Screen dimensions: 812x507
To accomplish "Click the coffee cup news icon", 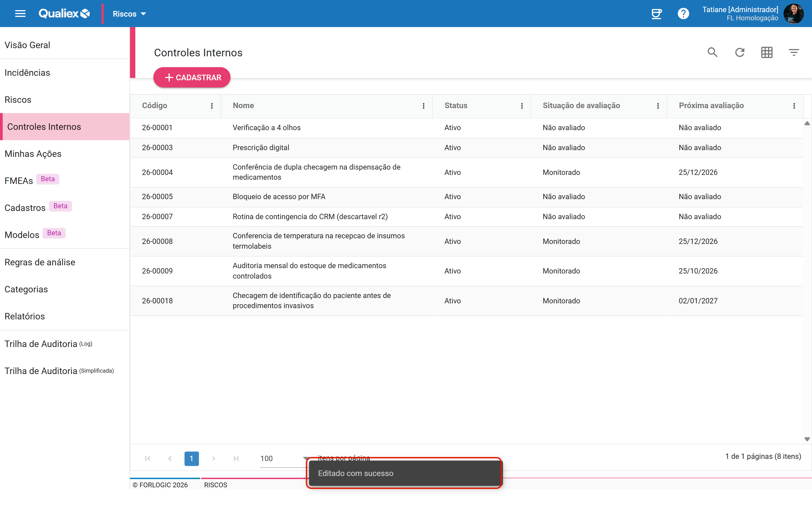I will 656,14.
